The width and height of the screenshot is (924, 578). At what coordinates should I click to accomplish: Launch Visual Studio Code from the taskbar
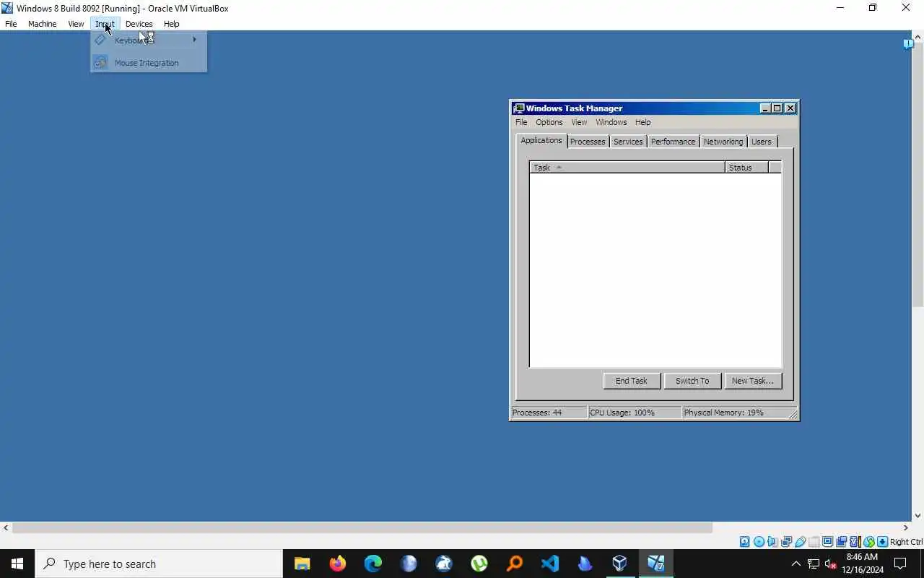pyautogui.click(x=549, y=564)
